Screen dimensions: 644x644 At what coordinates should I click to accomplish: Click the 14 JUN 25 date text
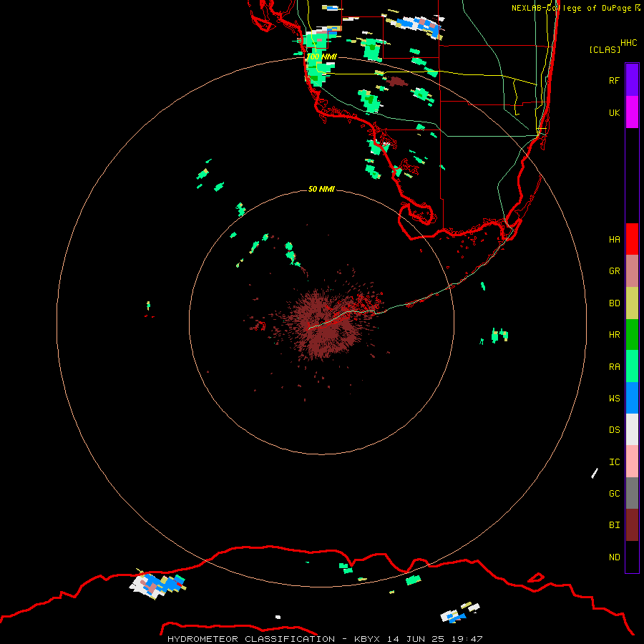click(416, 639)
